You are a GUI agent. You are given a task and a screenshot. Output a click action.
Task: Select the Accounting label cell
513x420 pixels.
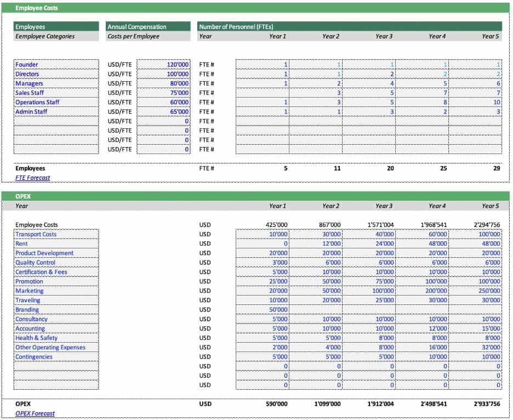pos(56,328)
